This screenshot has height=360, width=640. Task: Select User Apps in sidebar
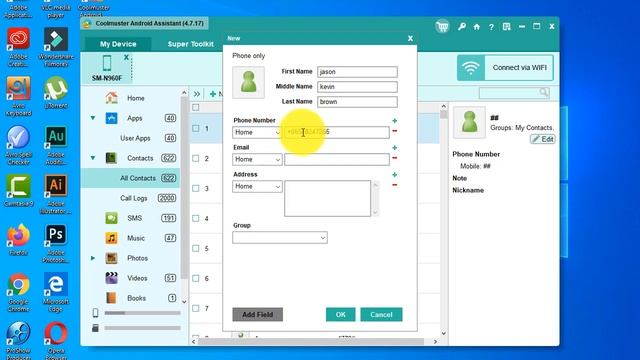135,138
